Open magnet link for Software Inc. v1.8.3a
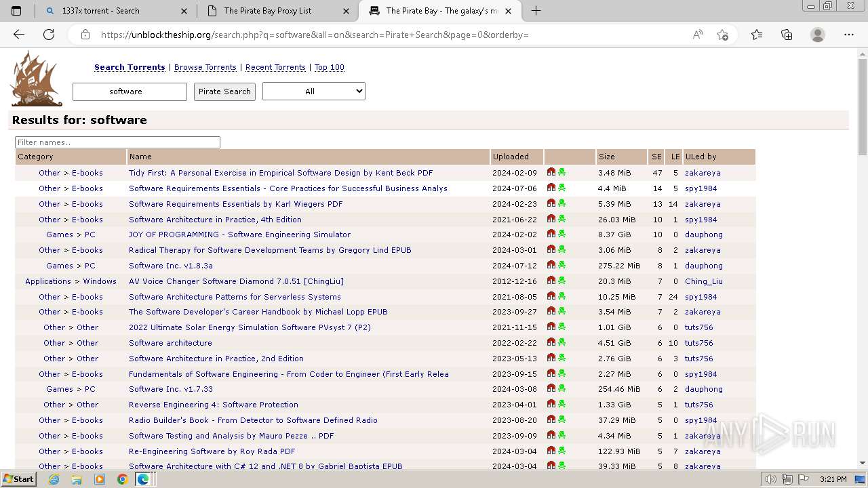 (x=551, y=265)
